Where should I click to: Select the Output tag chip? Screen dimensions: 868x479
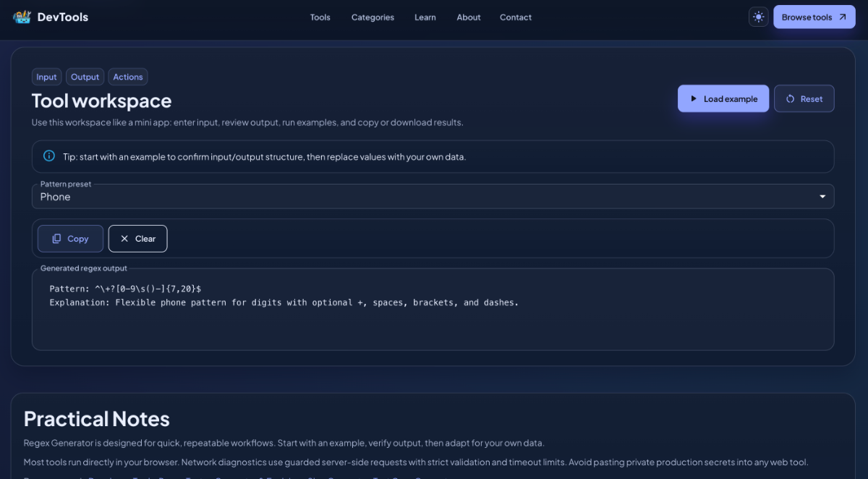[85, 77]
